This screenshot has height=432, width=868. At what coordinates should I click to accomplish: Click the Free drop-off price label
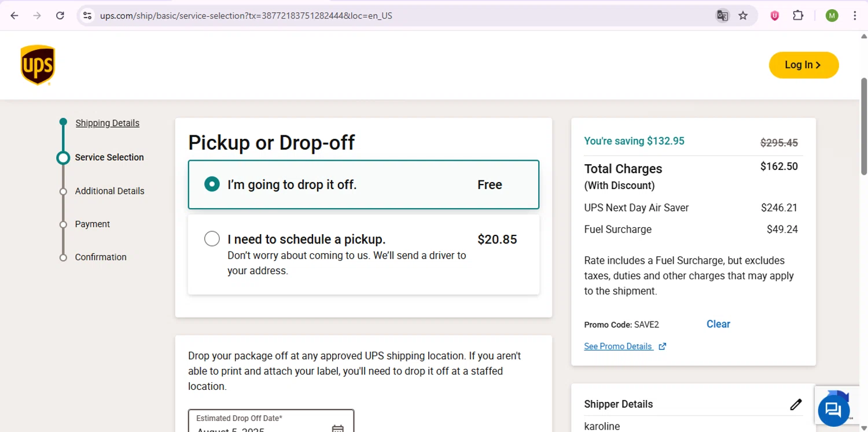pos(490,185)
